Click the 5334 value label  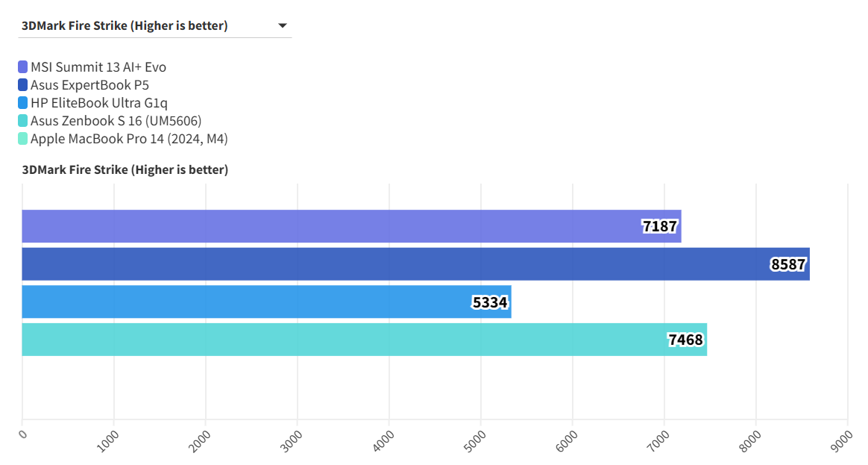pyautogui.click(x=491, y=302)
